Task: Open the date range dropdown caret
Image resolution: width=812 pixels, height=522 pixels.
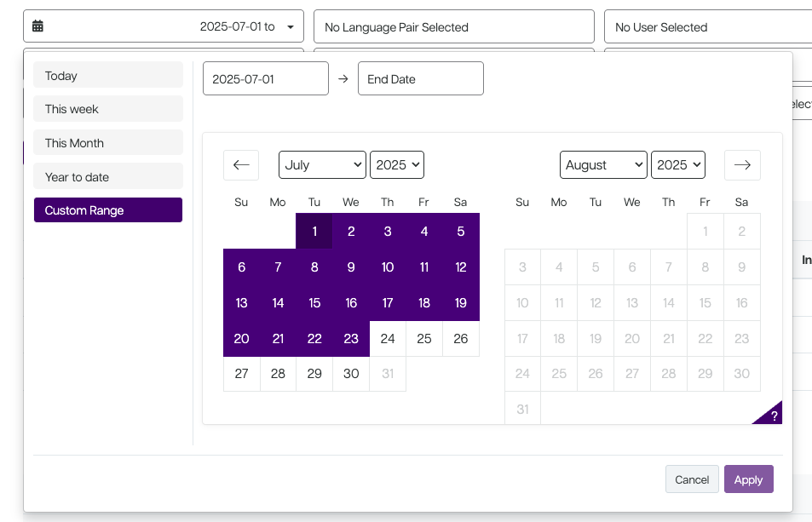Action: click(x=291, y=27)
